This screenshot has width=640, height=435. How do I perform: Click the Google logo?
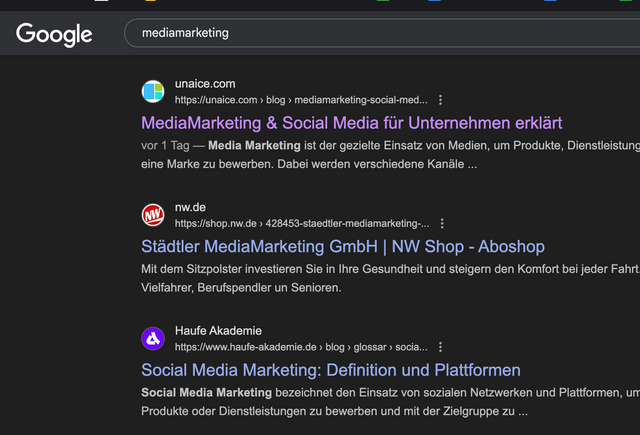click(x=54, y=34)
